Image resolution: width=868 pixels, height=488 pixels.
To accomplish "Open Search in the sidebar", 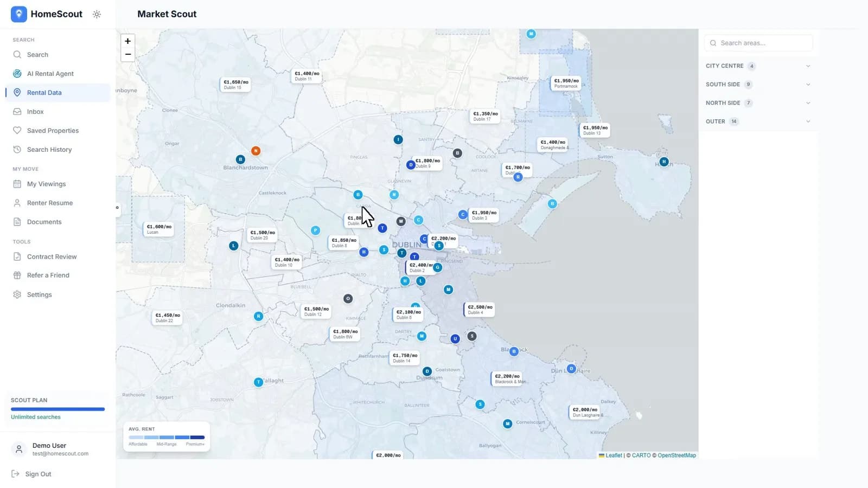I will (57, 55).
